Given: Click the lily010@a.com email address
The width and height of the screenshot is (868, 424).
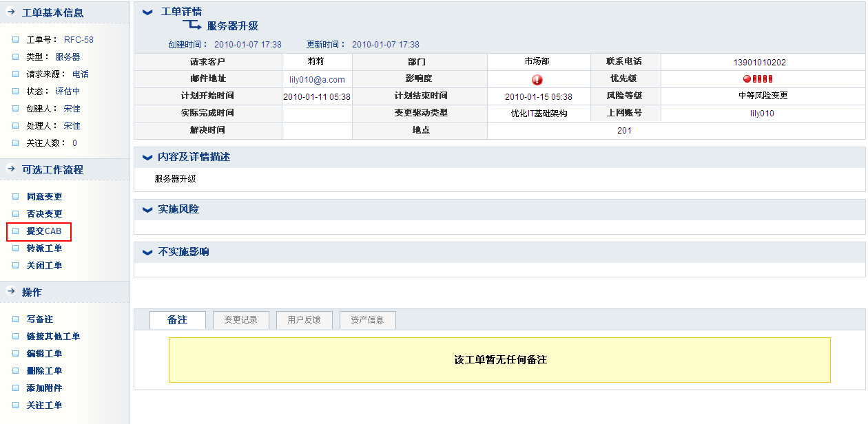Looking at the screenshot, I should tap(317, 80).
